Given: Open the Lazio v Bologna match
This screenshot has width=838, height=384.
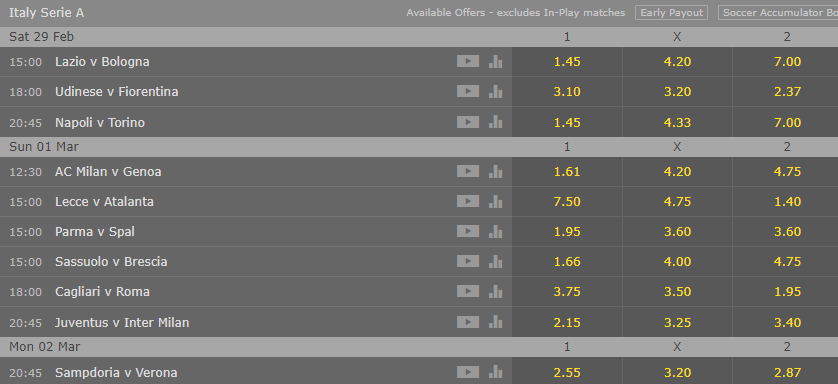Looking at the screenshot, I should (x=102, y=61).
